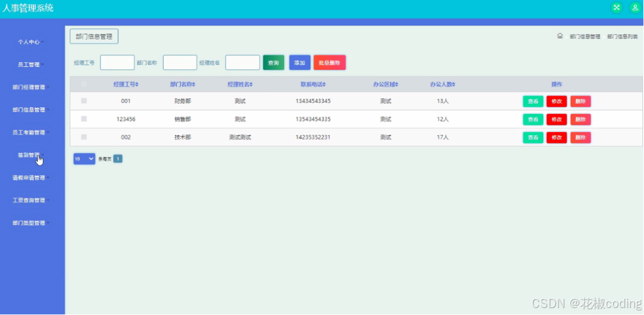The height and width of the screenshot is (315, 644).
Task: Expand 工资查询管理 sidebar menu
Action: point(31,201)
